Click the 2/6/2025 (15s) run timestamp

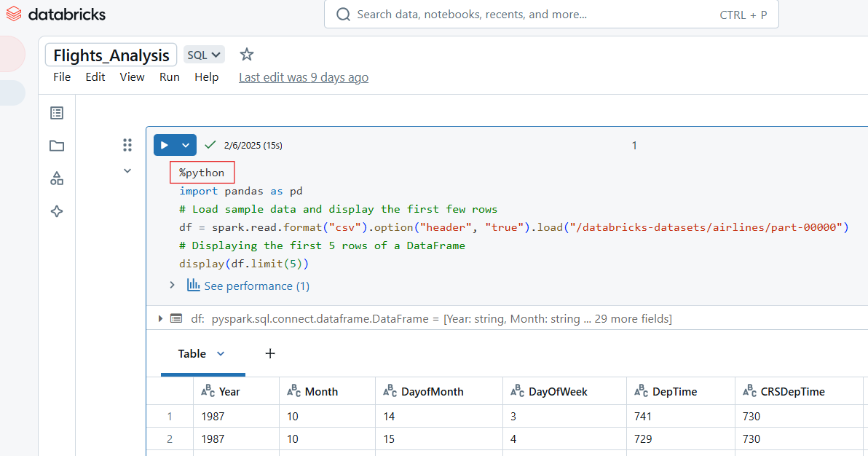(x=253, y=145)
